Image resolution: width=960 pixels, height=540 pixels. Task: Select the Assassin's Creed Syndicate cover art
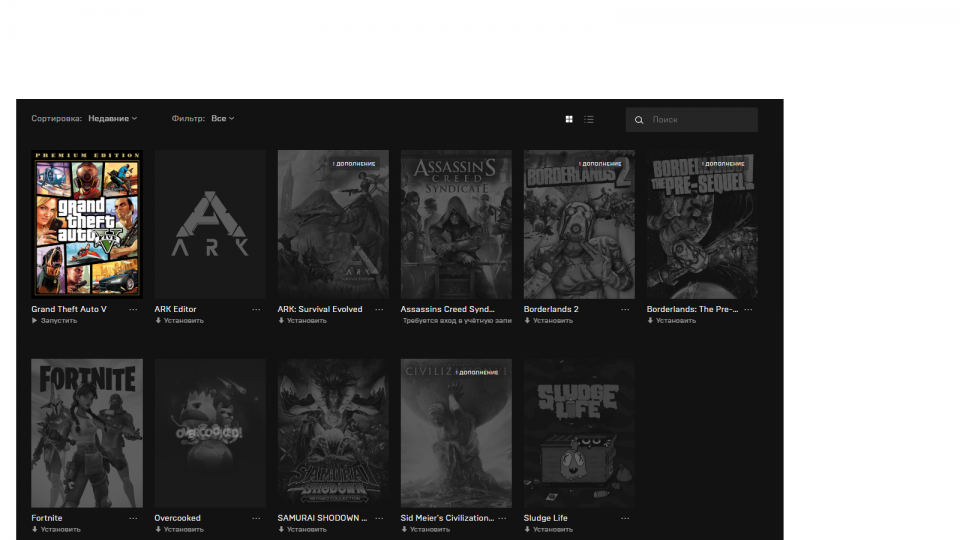coord(456,224)
